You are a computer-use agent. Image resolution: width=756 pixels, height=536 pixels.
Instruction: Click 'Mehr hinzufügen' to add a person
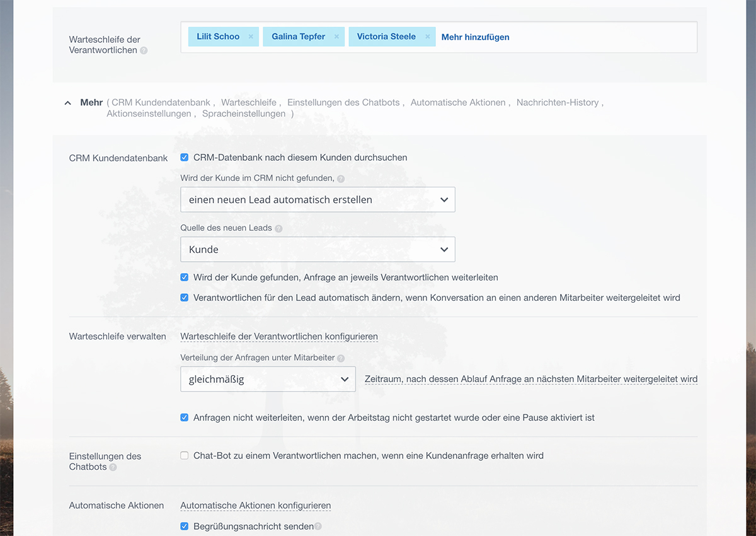pyautogui.click(x=475, y=37)
